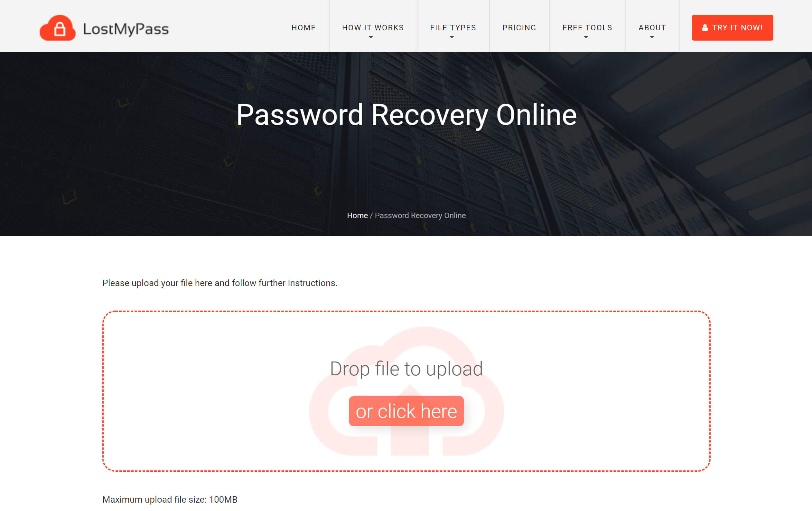The height and width of the screenshot is (511, 812).
Task: Click the red Try It Now button
Action: pyautogui.click(x=733, y=28)
